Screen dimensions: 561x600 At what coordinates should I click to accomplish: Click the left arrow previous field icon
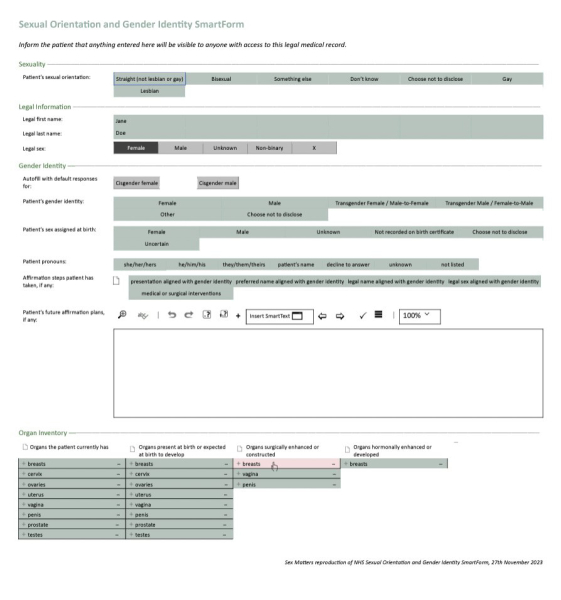pyautogui.click(x=322, y=316)
